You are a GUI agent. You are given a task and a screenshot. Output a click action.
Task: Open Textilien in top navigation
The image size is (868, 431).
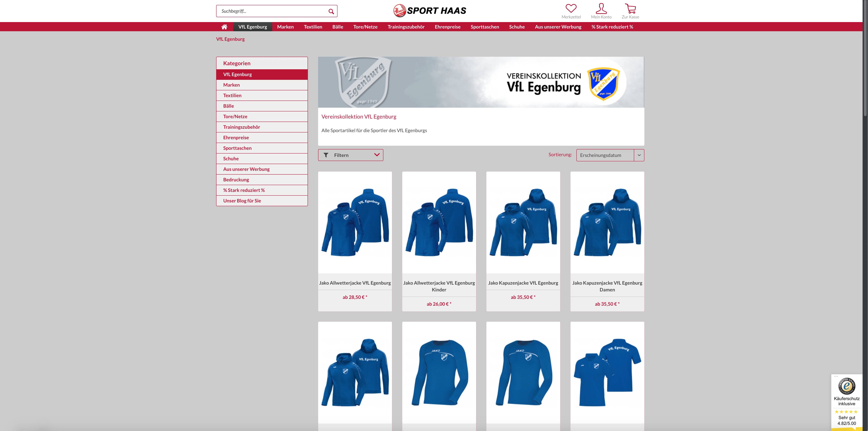pos(313,27)
